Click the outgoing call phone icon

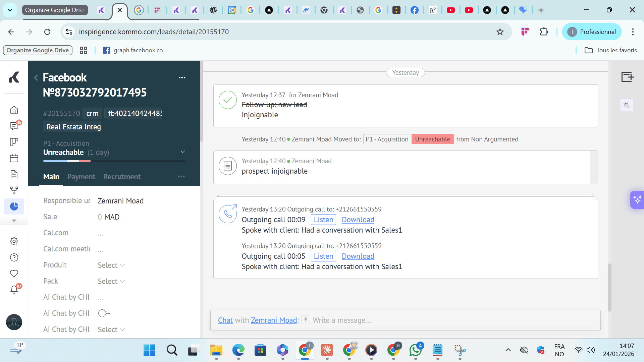click(228, 214)
